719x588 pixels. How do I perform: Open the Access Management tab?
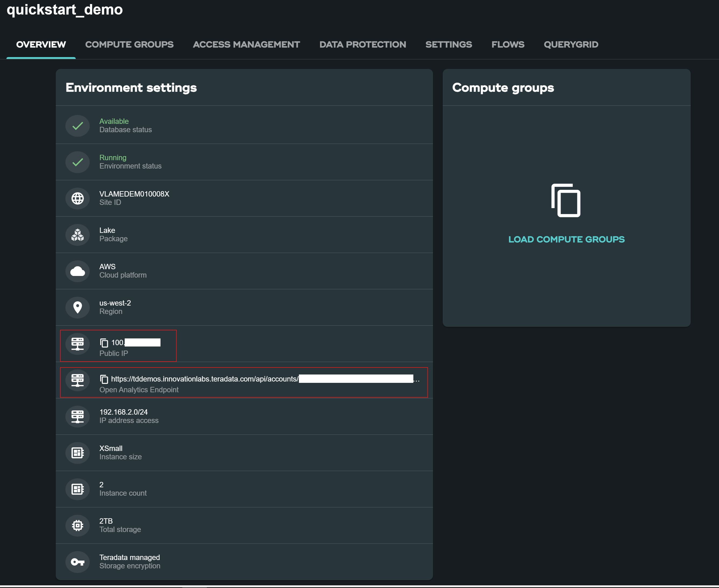coord(246,44)
